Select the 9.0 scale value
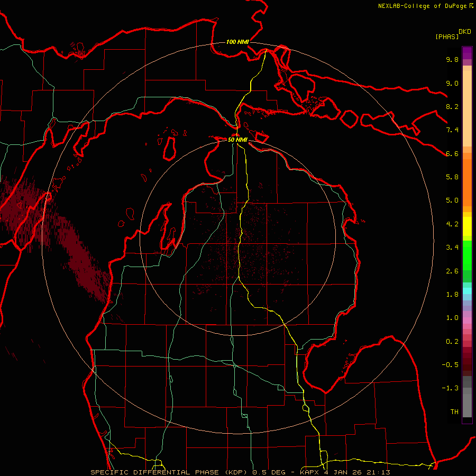The width and height of the screenshot is (476, 476). [452, 83]
